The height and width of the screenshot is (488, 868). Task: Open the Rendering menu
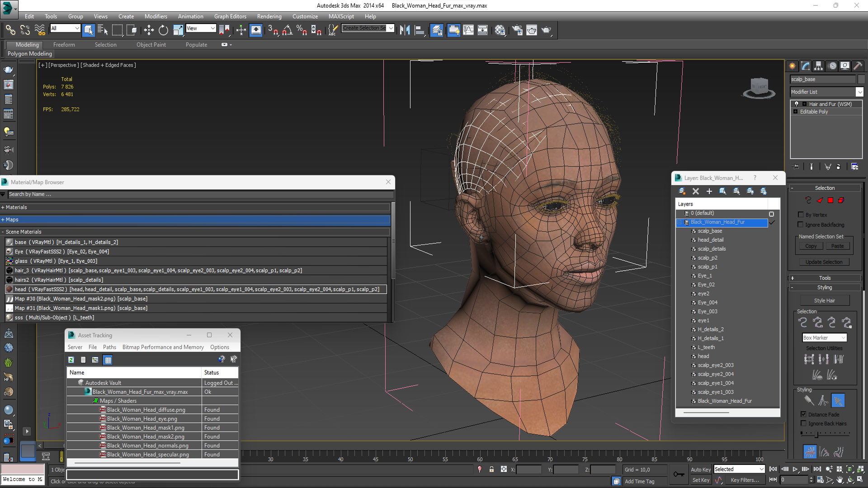[269, 16]
